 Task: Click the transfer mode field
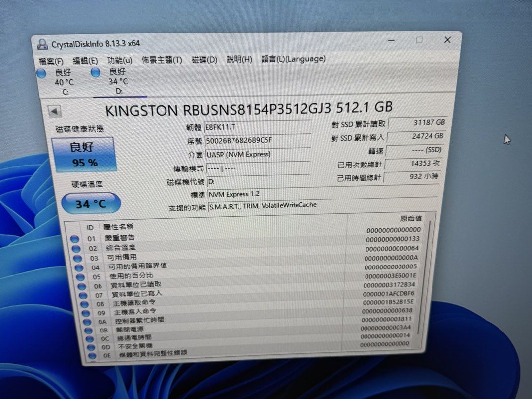coord(258,168)
